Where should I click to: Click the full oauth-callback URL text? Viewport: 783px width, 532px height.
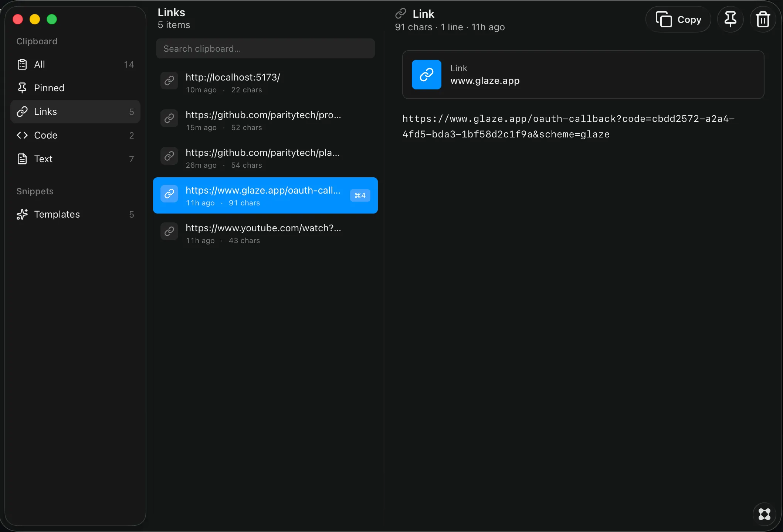click(568, 126)
